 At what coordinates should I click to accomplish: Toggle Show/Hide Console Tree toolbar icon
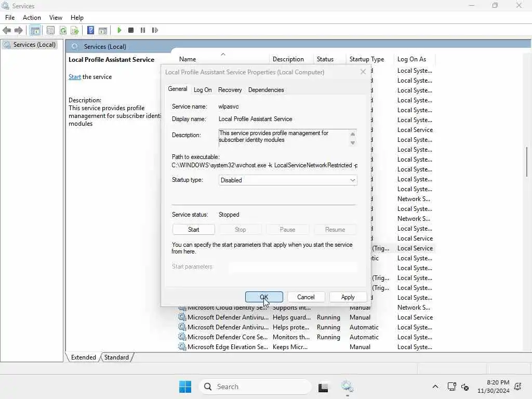click(x=35, y=30)
